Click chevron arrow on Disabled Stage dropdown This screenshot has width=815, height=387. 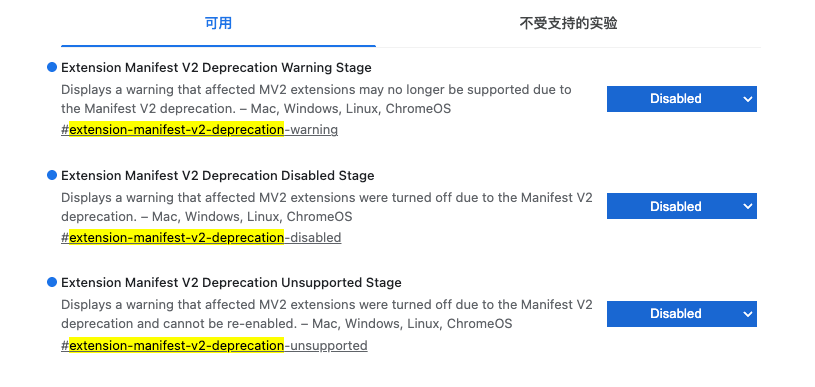(x=747, y=206)
